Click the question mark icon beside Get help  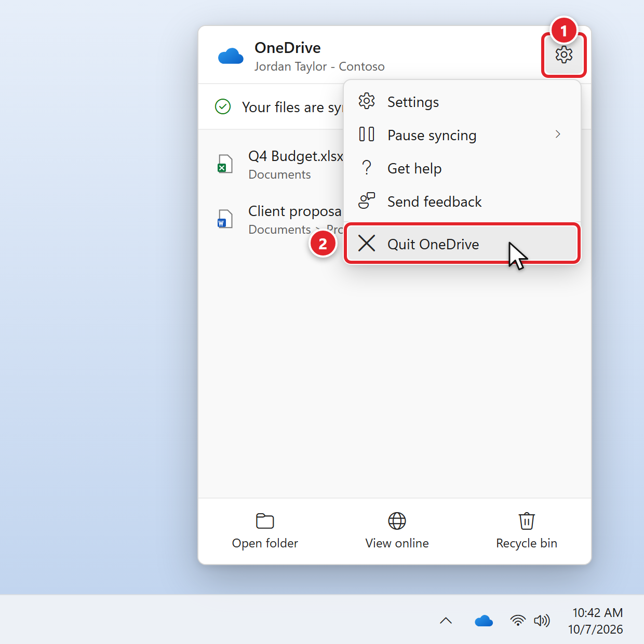coord(367,168)
